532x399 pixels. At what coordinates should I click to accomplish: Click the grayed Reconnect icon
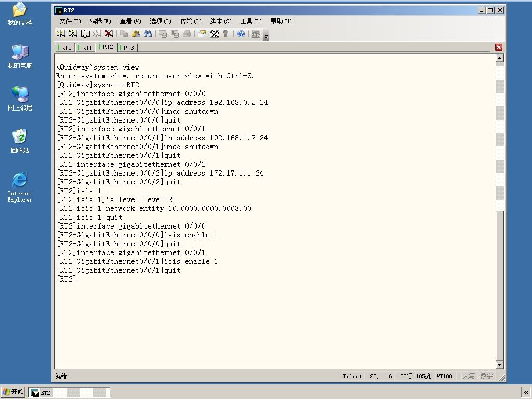pos(97,34)
